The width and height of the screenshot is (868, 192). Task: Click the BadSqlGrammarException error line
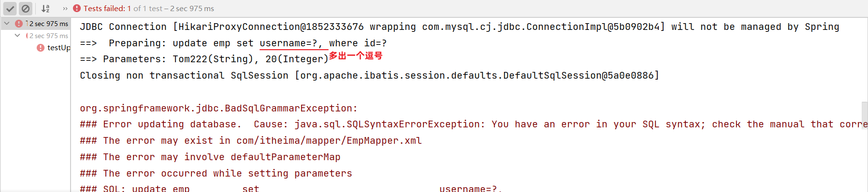pos(219,108)
